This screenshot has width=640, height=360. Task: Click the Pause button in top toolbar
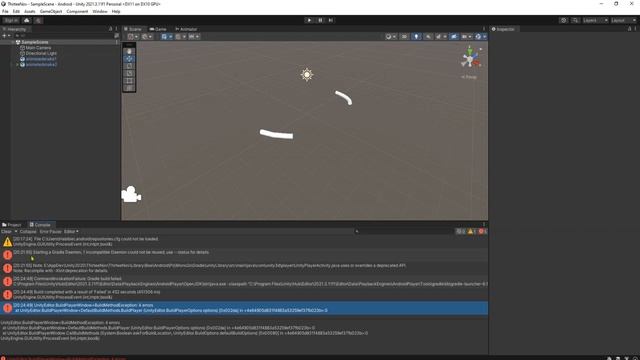click(x=320, y=20)
